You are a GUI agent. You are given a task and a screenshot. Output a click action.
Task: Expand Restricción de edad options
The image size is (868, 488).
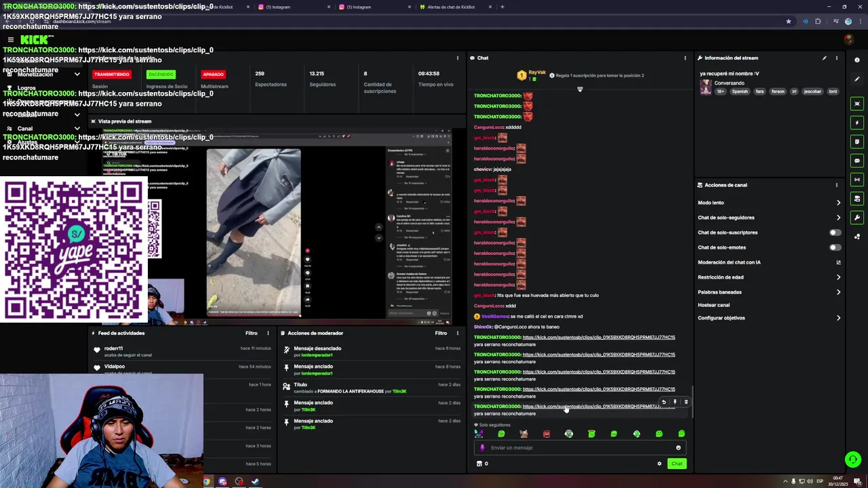point(838,277)
